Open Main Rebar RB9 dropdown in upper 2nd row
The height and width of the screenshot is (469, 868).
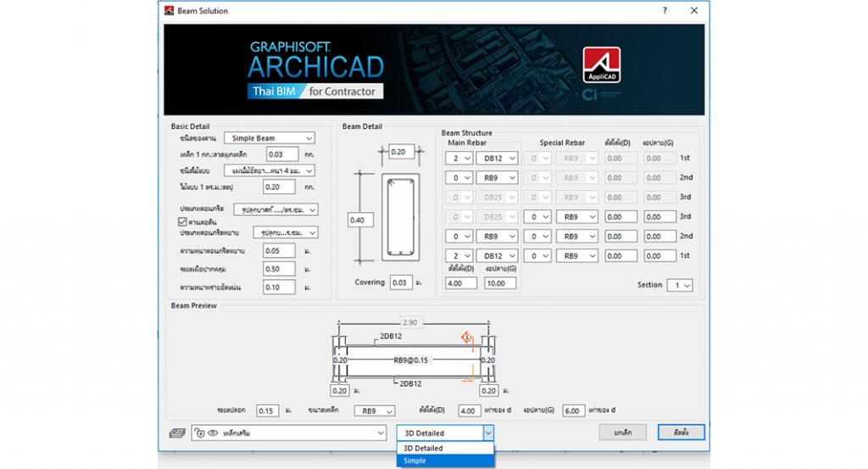[x=497, y=178]
